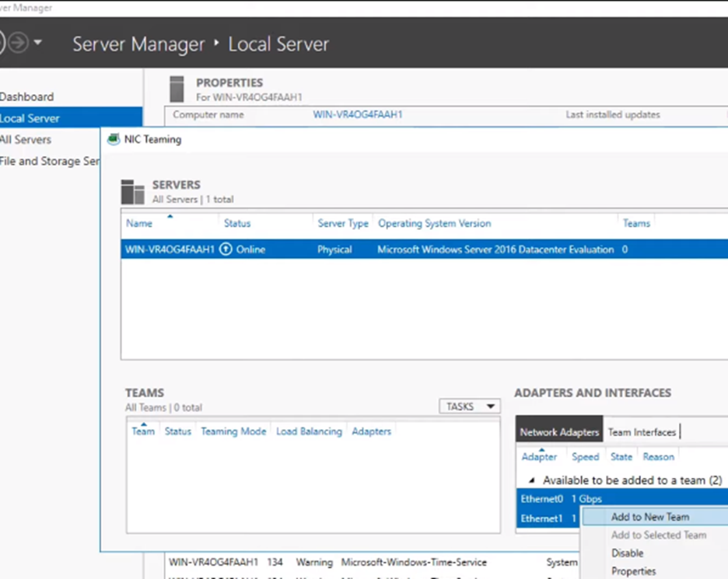Click the computer name WIN-VR4OG4FAAH1 link
Viewport: 728px width, 579px height.
[x=358, y=114]
